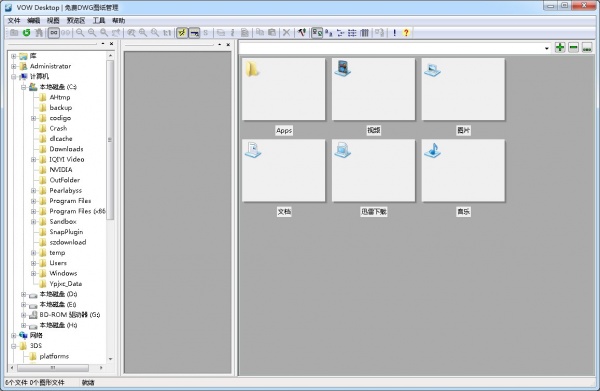Click the info 'i' toolbar icon
This screenshot has height=391, width=600.
[x=232, y=33]
